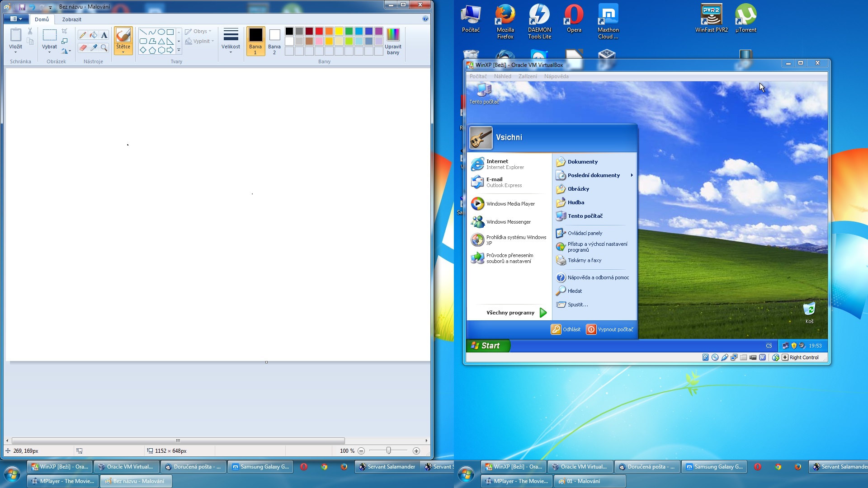This screenshot has width=868, height=488.
Task: Open the µTorrent desktop icon
Action: pyautogui.click(x=745, y=19)
